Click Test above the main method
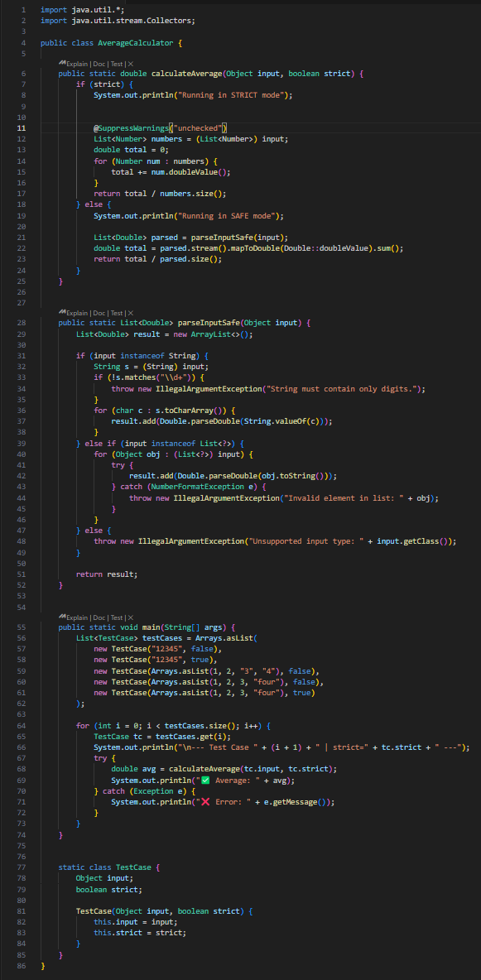 coord(117,617)
